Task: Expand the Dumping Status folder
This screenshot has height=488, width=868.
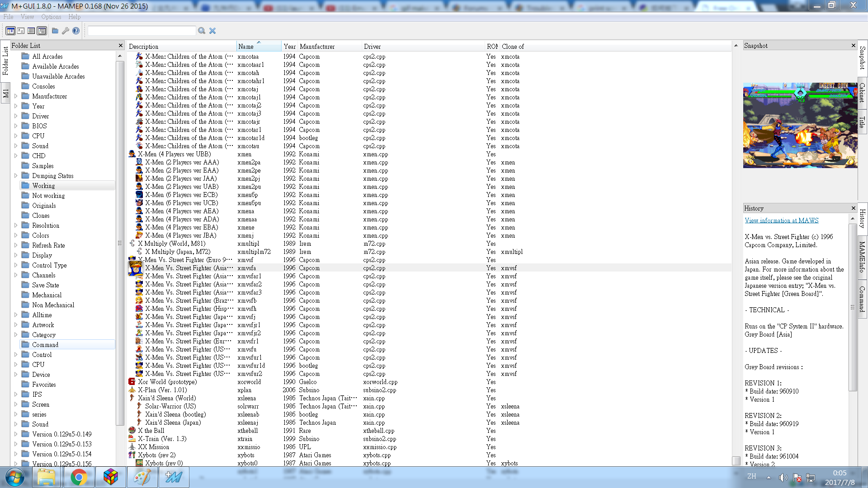Action: pyautogui.click(x=16, y=176)
